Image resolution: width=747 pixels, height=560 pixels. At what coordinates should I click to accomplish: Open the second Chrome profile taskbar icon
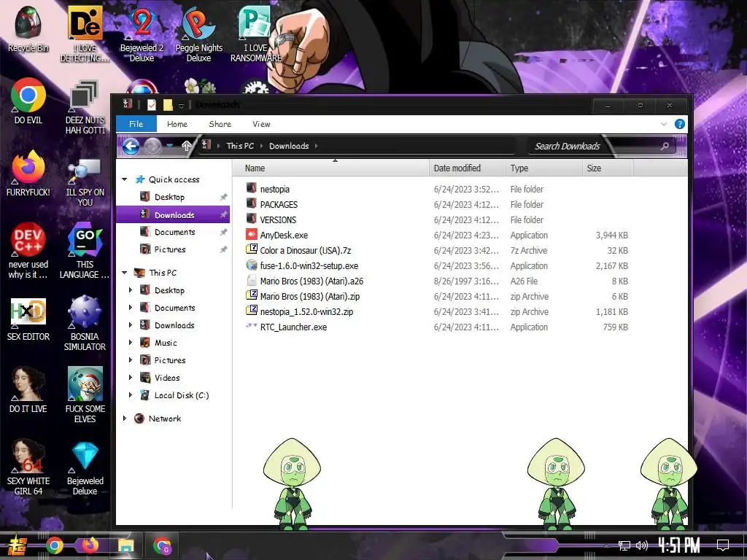pyautogui.click(x=162, y=545)
